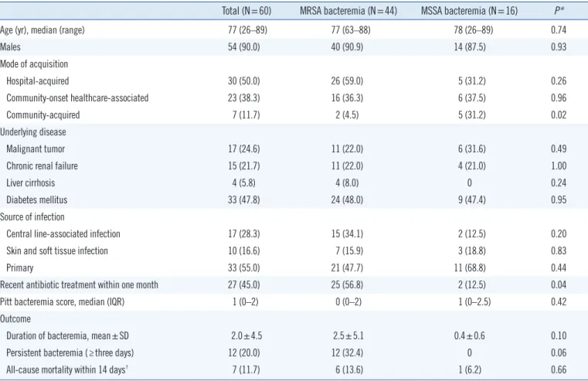Select the MSSA age value '78 (26–89)'

pyautogui.click(x=473, y=30)
